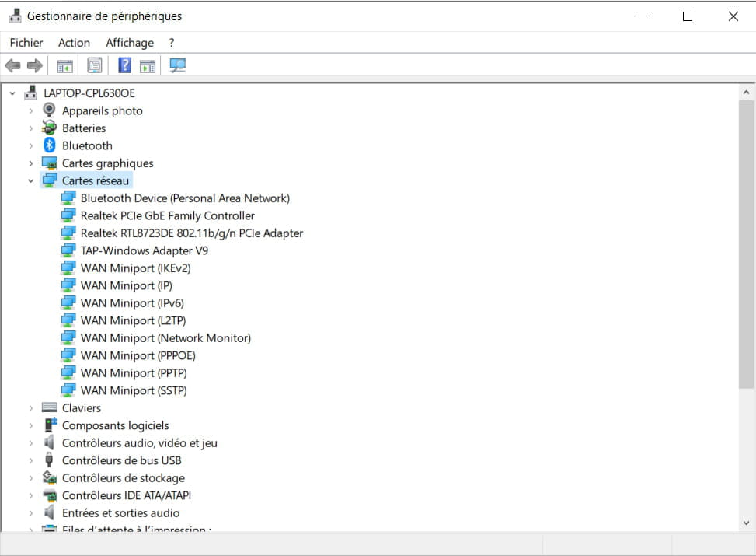756x556 pixels.
Task: Click the vertical scrollbar thumb
Action: tap(747, 243)
